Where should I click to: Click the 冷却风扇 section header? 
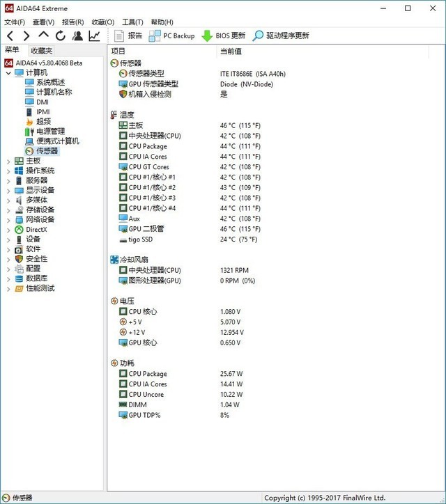(130, 260)
